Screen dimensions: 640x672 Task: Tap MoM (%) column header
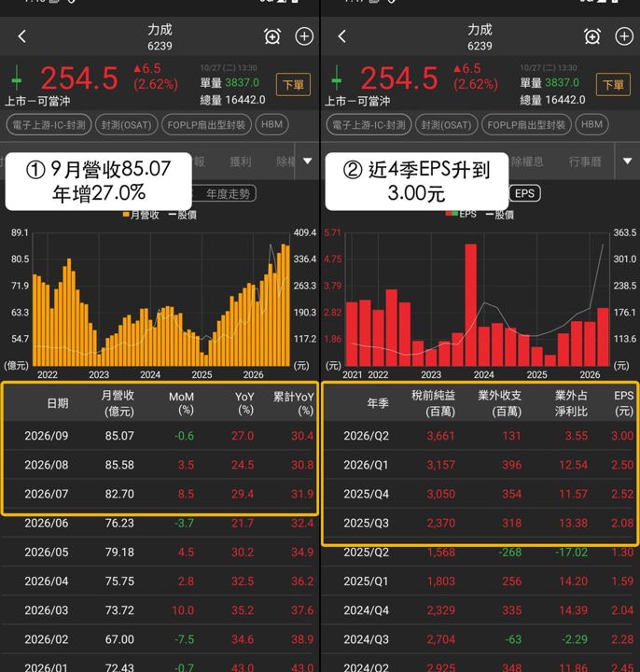pyautogui.click(x=181, y=403)
